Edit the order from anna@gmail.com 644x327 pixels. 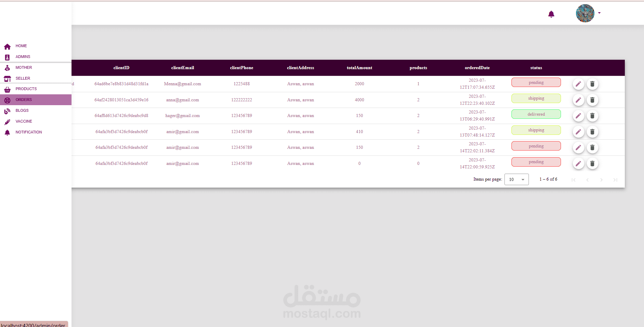tap(578, 100)
